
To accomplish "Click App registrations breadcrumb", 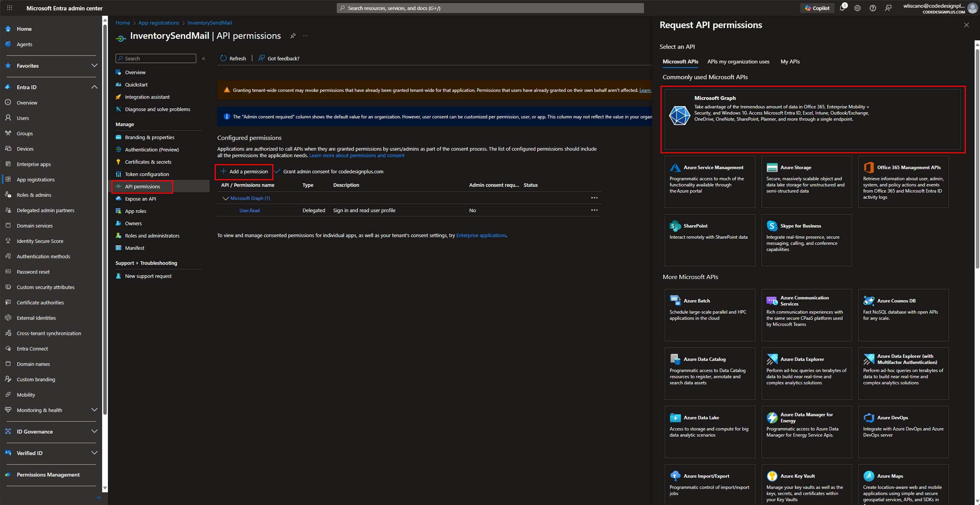I will pyautogui.click(x=159, y=23).
